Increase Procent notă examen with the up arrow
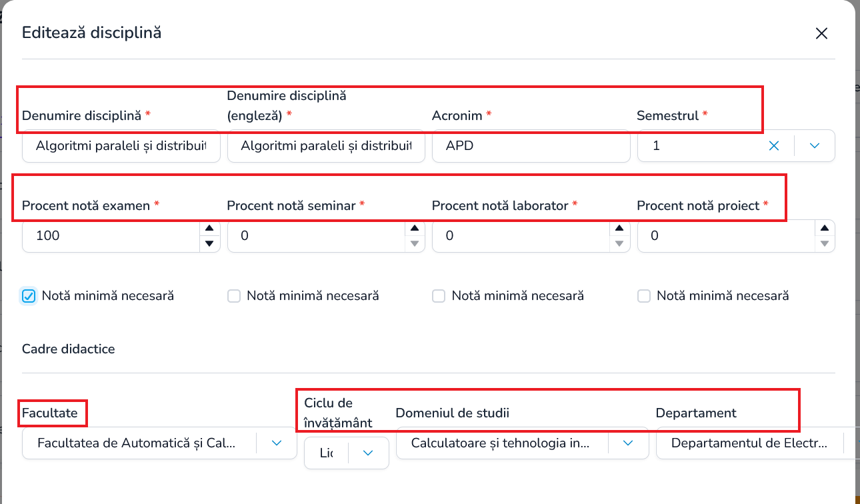860x504 pixels. pos(209,228)
